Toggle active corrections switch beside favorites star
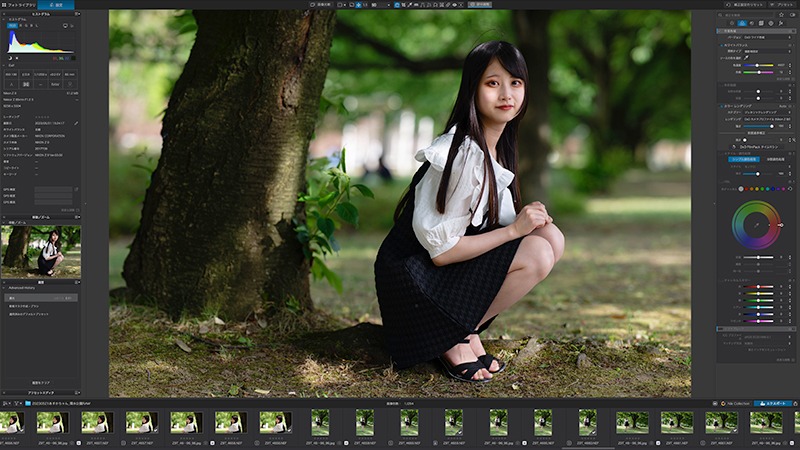This screenshot has width=800, height=450. pyautogui.click(x=792, y=15)
